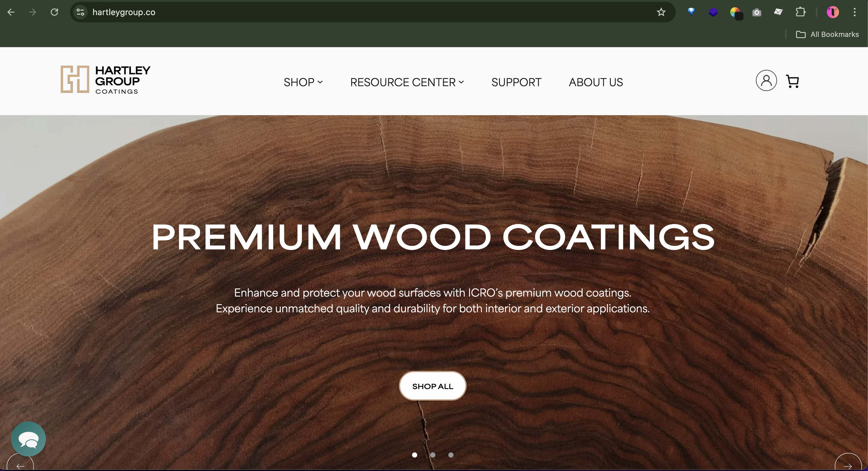Viewport: 868px width, 471px height.
Task: Expand the SHOP dropdown menu
Action: [x=303, y=82]
